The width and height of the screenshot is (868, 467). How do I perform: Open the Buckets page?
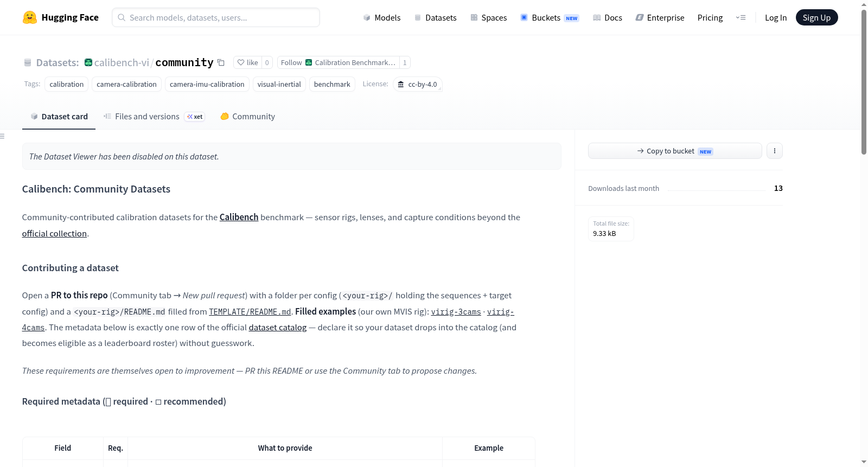point(550,17)
